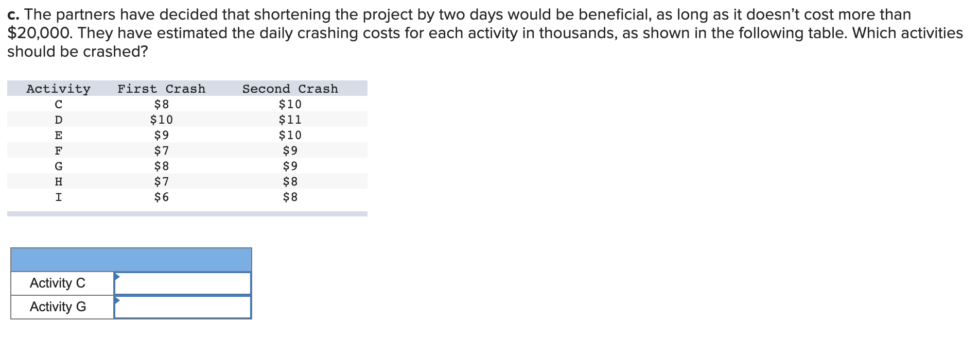Click the First Crash column header

(161, 89)
